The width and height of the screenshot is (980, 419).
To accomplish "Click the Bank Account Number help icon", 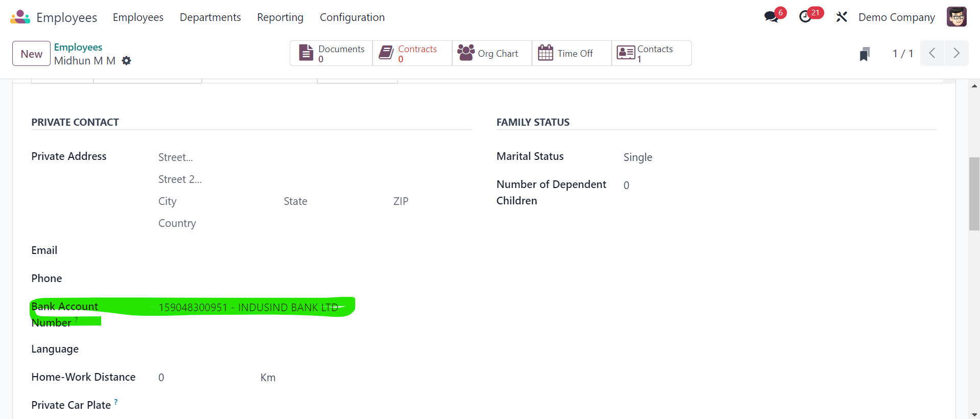I will (x=77, y=319).
